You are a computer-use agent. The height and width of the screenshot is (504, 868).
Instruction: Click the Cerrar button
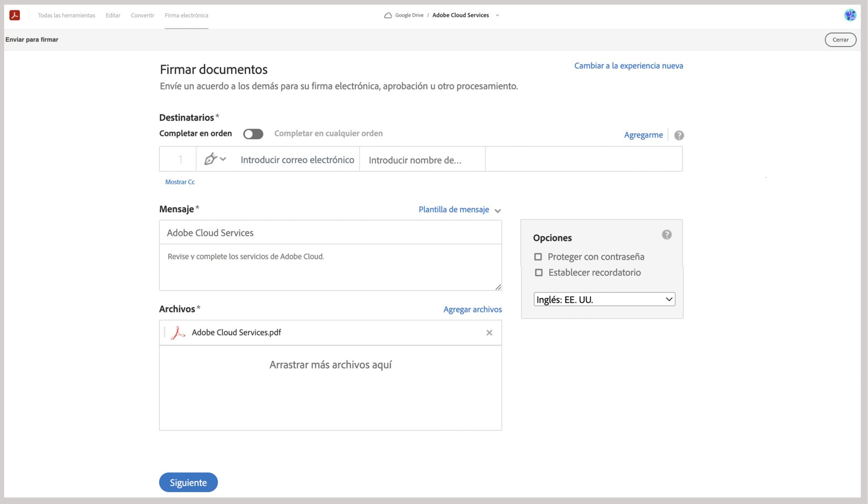[x=840, y=40]
